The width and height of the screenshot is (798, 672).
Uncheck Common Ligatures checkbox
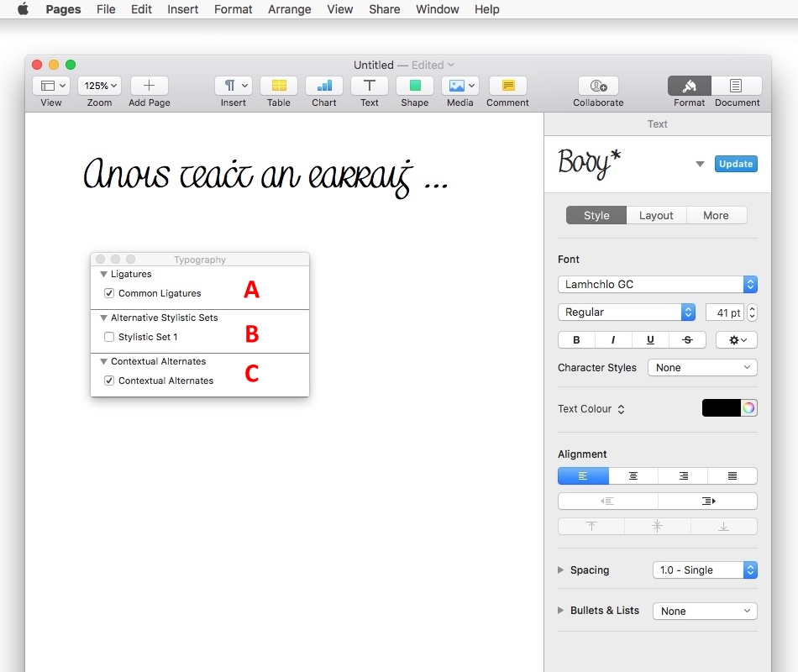109,293
